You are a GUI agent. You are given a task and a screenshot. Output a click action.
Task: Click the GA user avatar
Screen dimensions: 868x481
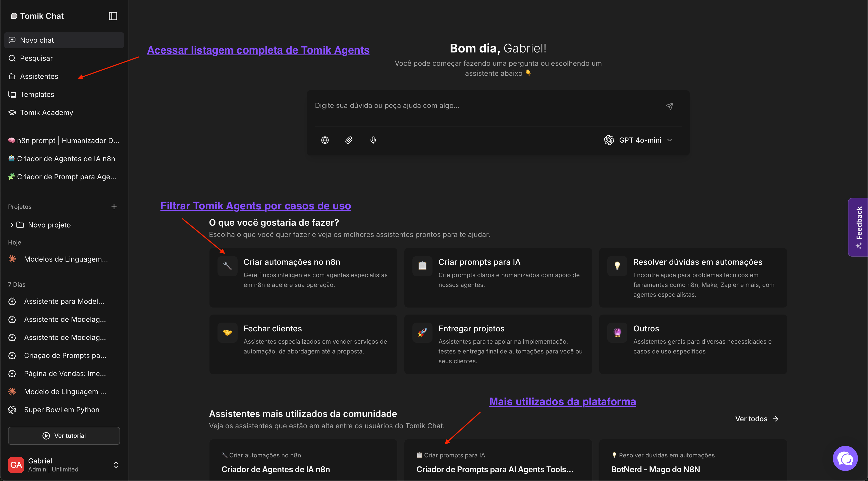point(16,465)
